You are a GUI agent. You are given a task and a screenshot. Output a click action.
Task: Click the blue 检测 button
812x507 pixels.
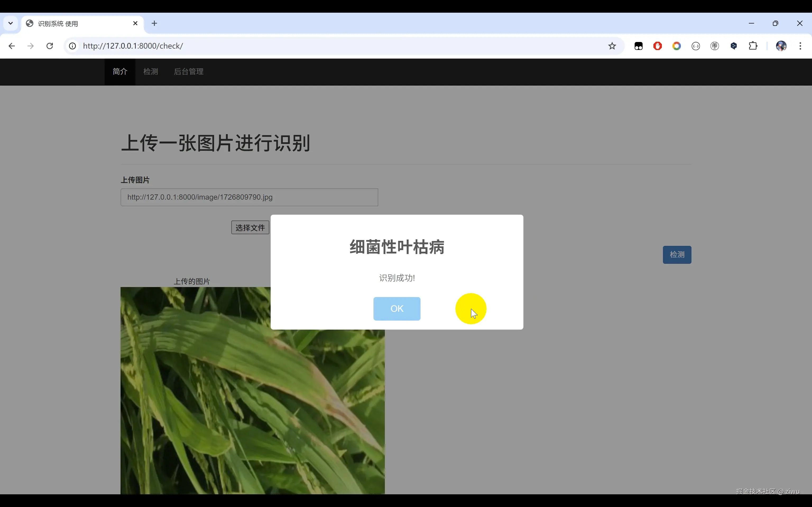click(x=677, y=255)
